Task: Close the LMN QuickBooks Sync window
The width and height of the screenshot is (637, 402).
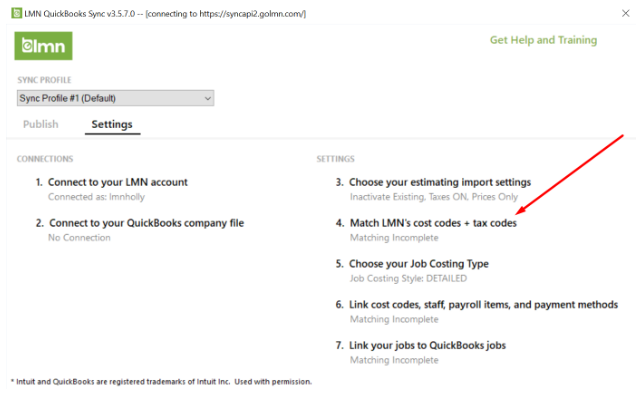Action: pos(626,13)
